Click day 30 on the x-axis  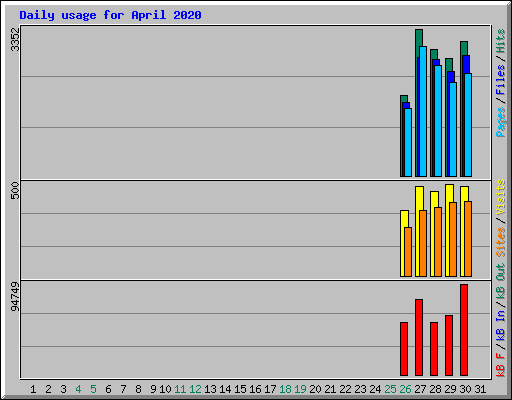click(x=465, y=389)
